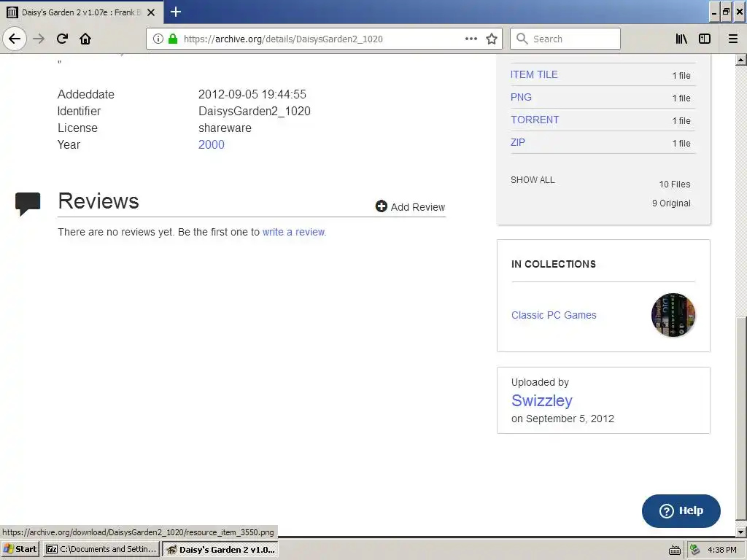The height and width of the screenshot is (560, 747).
Task: Click the '9 Original' count text
Action: (671, 203)
